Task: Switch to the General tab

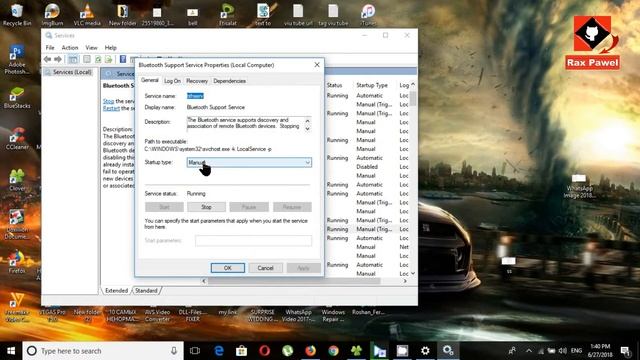Action: click(150, 80)
